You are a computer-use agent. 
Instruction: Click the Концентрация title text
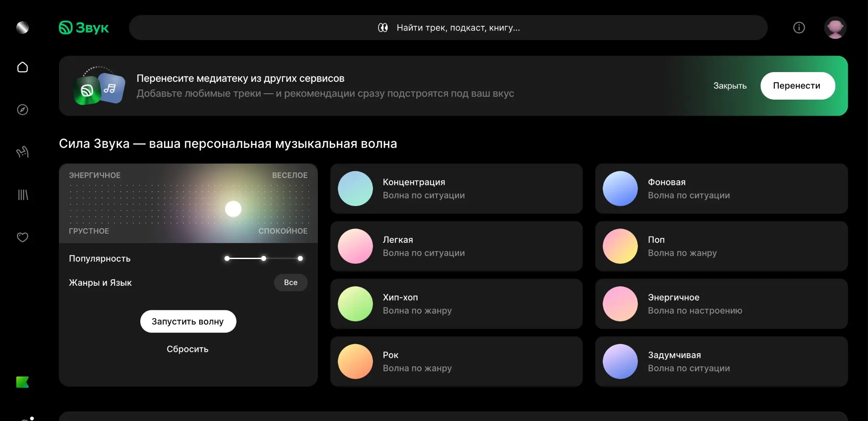(x=414, y=182)
